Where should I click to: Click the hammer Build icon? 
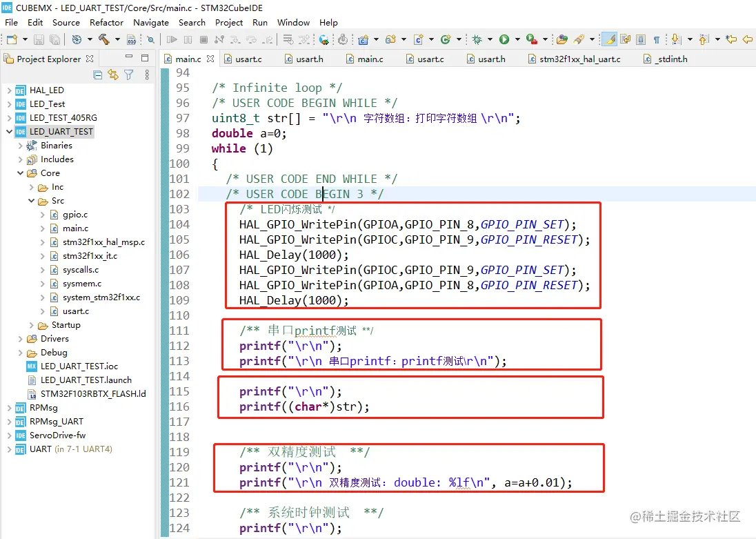tap(103, 39)
